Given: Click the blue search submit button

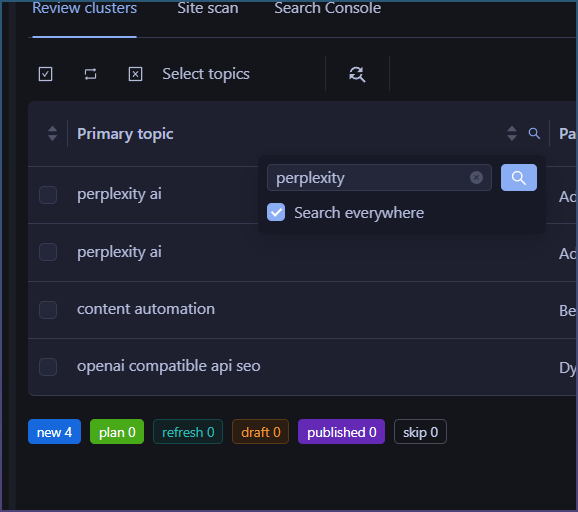Looking at the screenshot, I should pyautogui.click(x=519, y=178).
